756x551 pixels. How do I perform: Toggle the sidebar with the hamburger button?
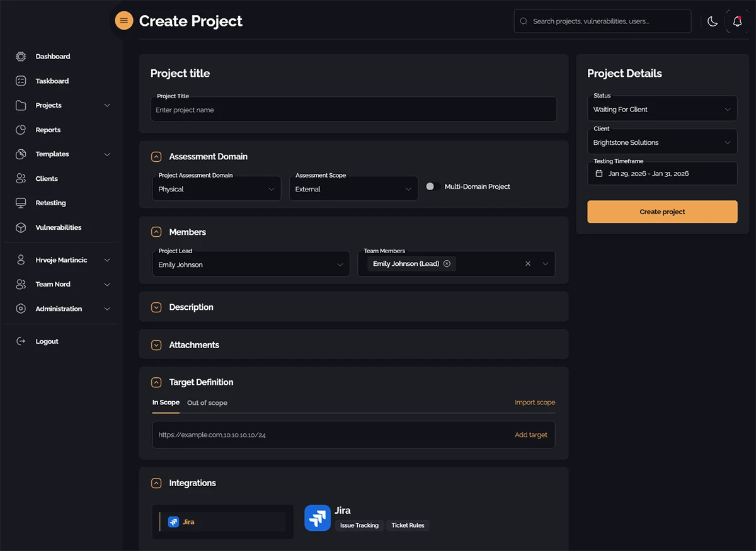point(123,20)
